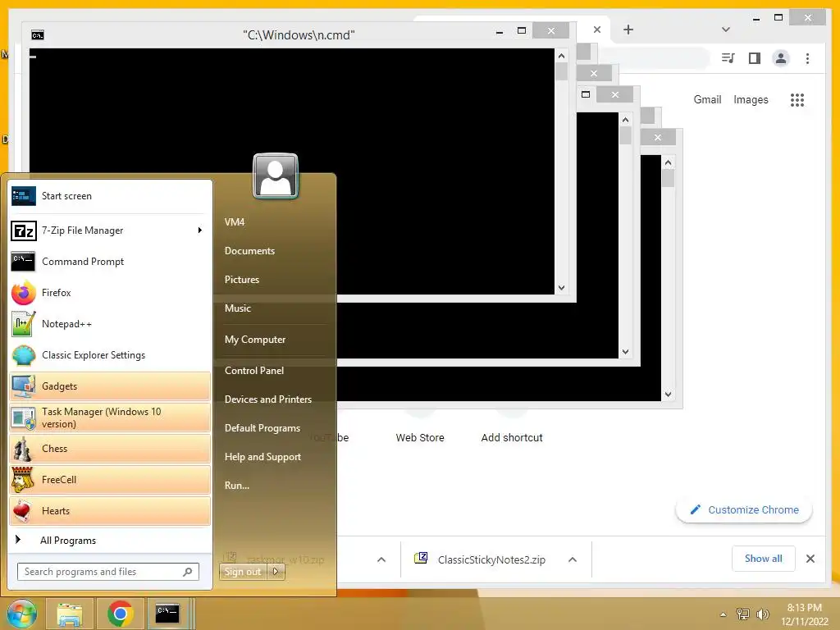Open the network tray icon
The image size is (840, 630).
[743, 614]
